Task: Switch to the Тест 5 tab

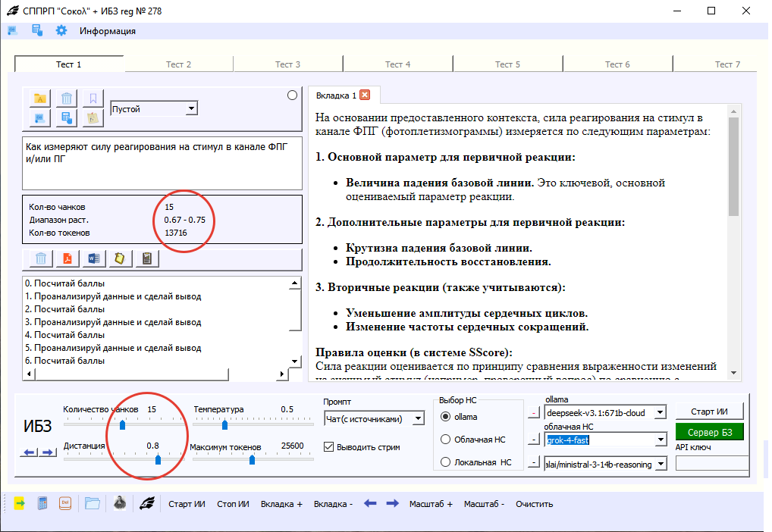Action: pyautogui.click(x=507, y=64)
